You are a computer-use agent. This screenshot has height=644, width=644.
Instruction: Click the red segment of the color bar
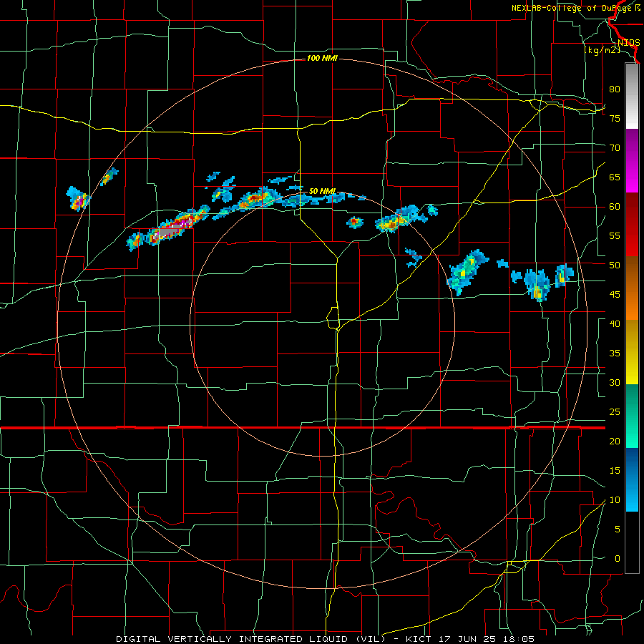tap(632, 225)
